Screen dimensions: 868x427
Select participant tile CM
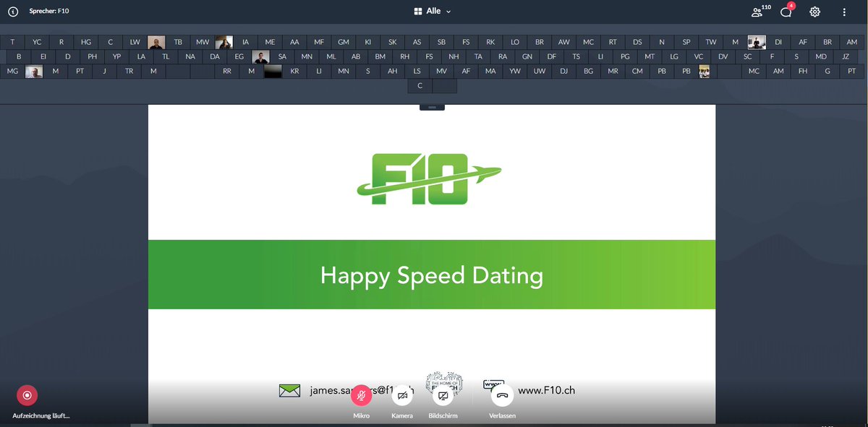click(637, 71)
